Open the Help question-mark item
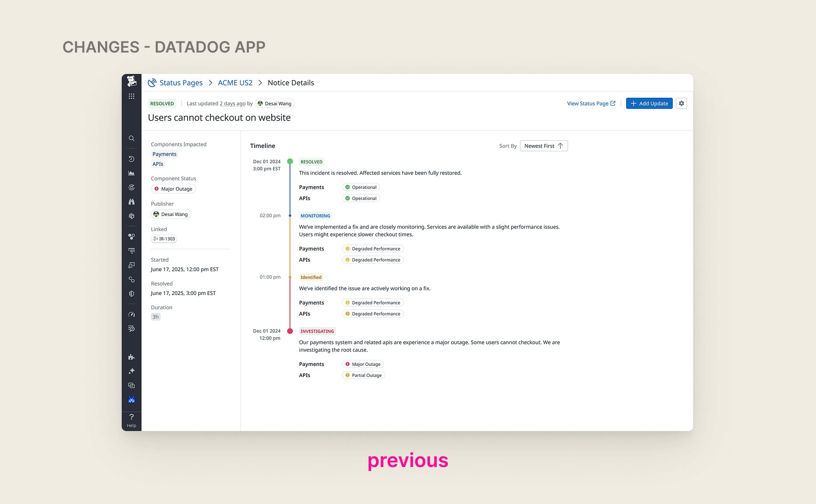 point(131,421)
